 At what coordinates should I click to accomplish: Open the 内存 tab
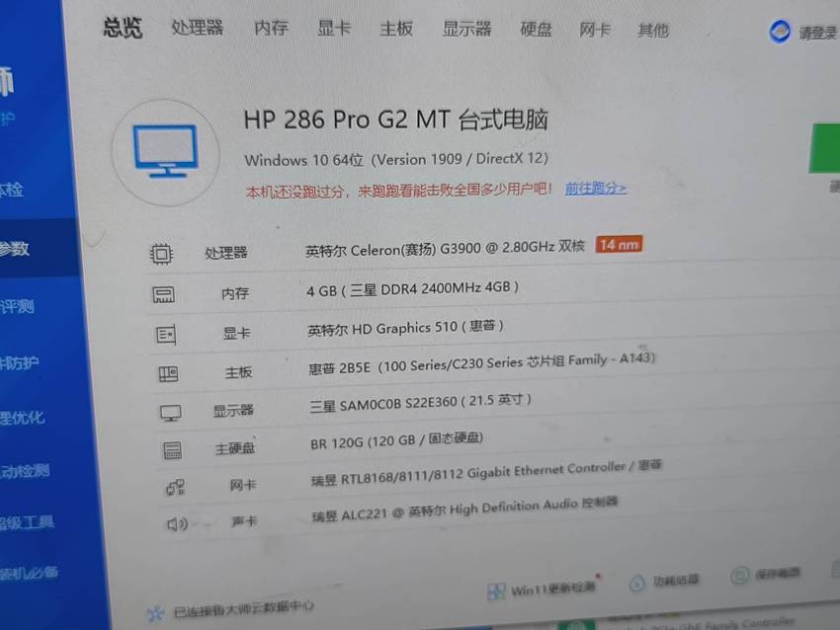(x=271, y=28)
